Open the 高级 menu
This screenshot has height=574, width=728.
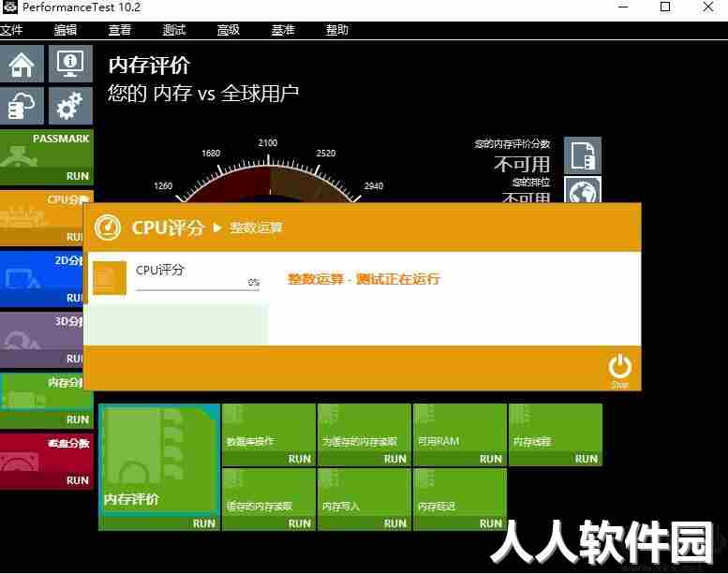click(x=229, y=30)
